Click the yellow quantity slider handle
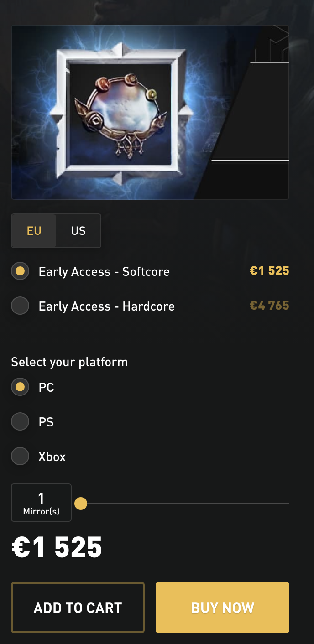The width and height of the screenshot is (314, 644). tap(81, 504)
